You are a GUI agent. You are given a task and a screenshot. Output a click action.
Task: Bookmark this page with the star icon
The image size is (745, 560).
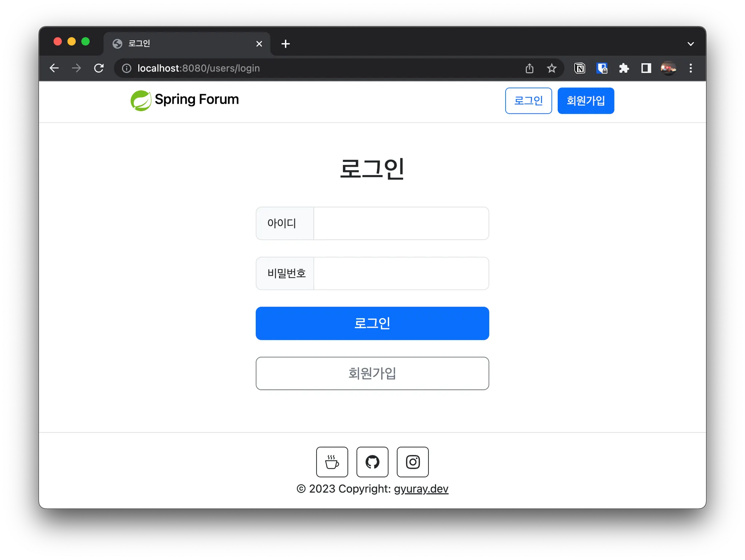pyautogui.click(x=551, y=68)
